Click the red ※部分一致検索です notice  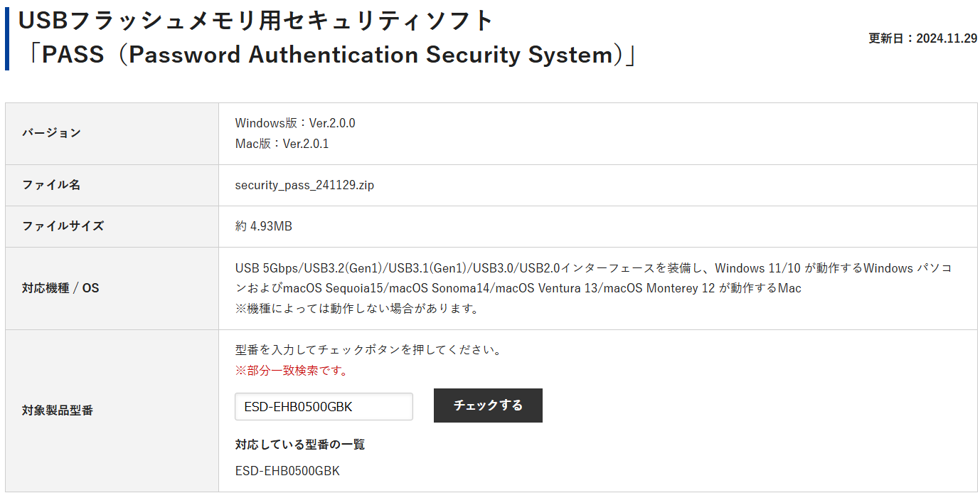(x=291, y=371)
